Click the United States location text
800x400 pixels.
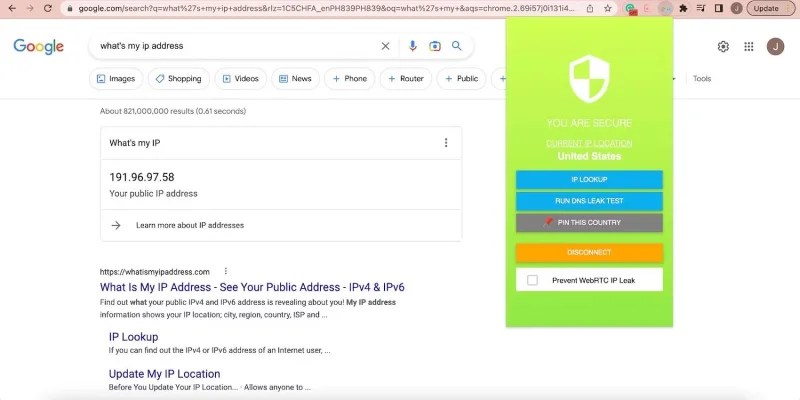pyautogui.click(x=589, y=156)
